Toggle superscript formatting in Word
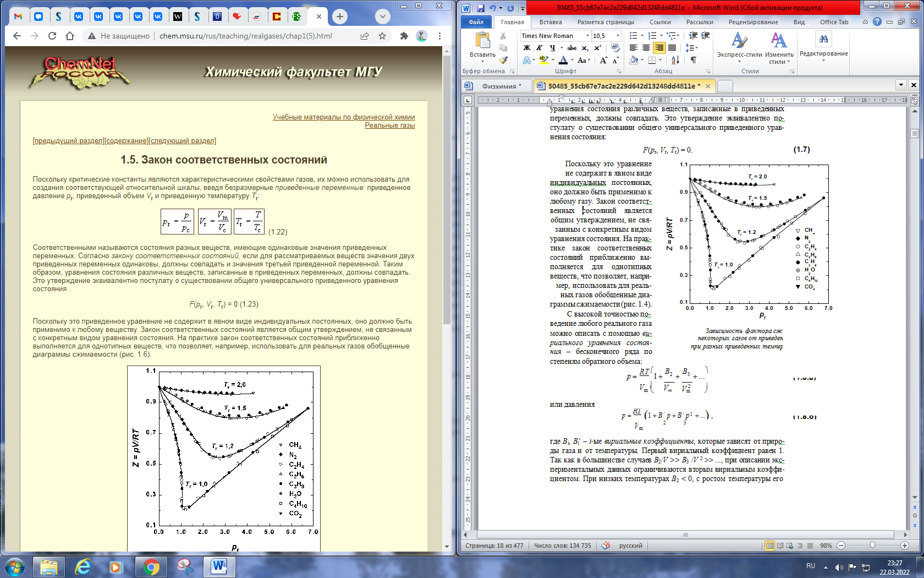Viewport: 924px width, 578px height. coord(598,48)
